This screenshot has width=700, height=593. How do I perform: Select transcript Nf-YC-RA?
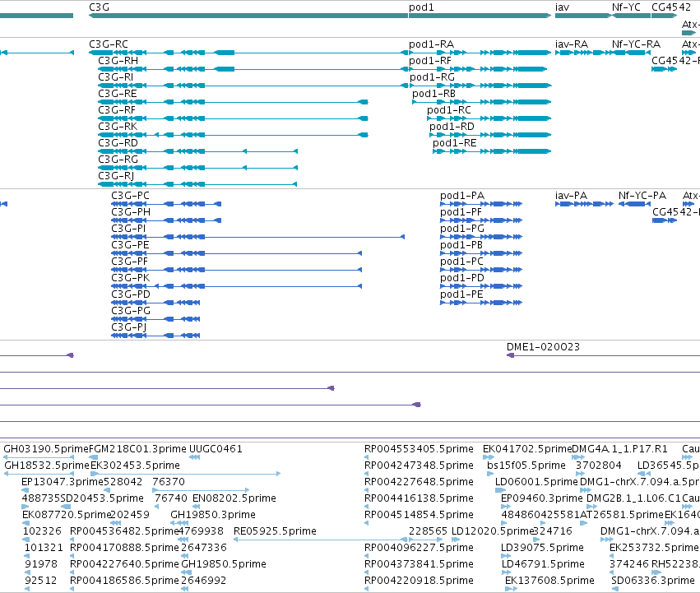tap(636, 44)
